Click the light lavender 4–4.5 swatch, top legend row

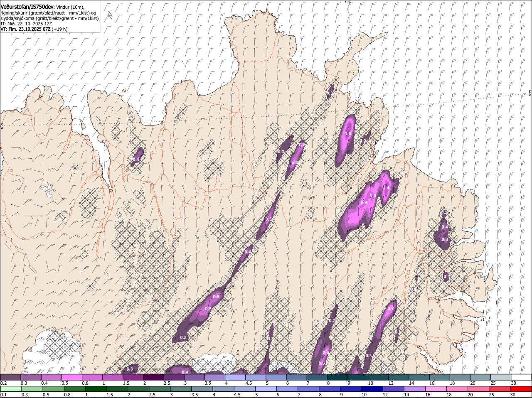[235, 377]
